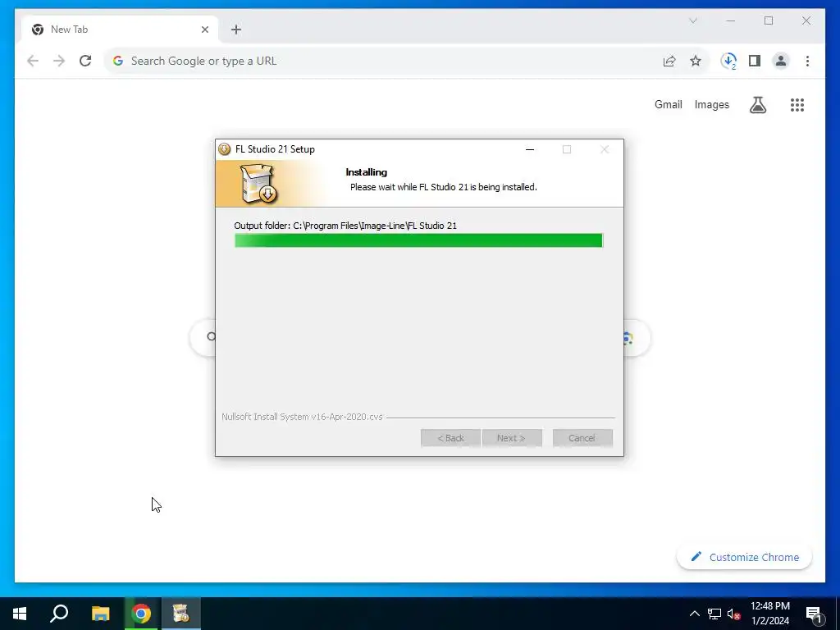
Task: Open the taskbar clock and date
Action: [770, 614]
